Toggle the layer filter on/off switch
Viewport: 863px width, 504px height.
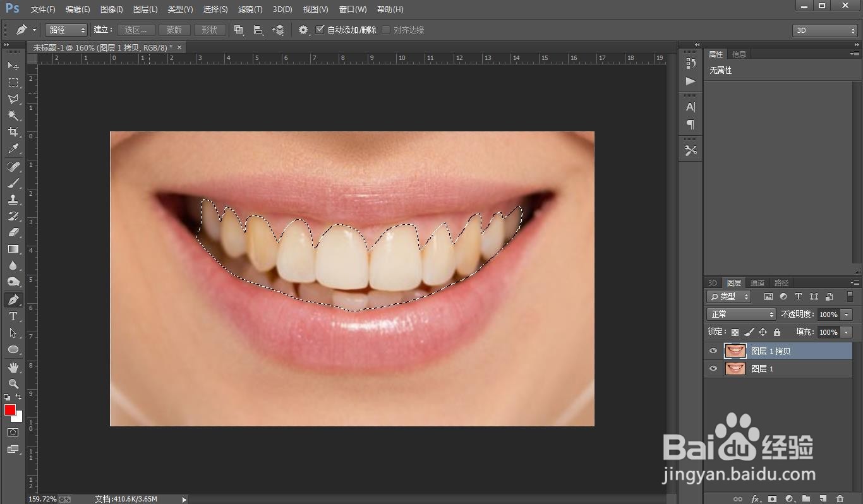pos(850,296)
